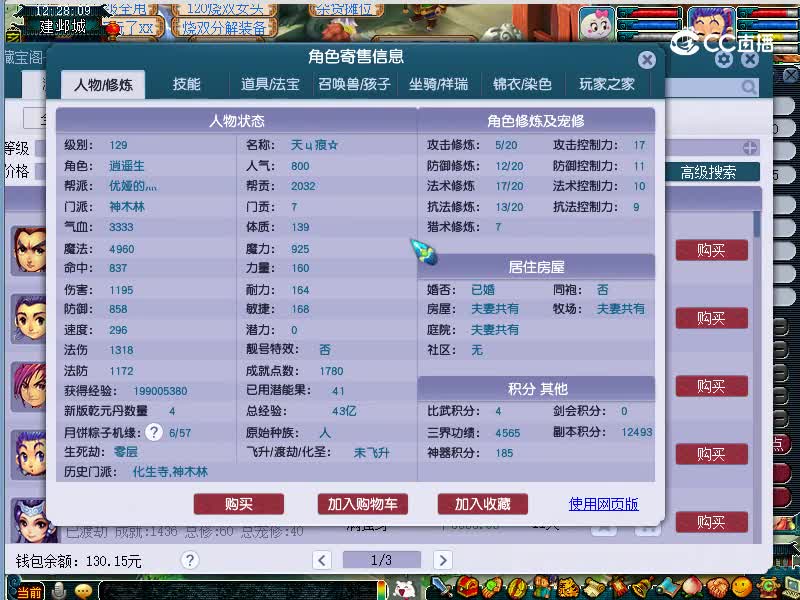Click the 烧双分解装备 stall sign
This screenshot has width=800, height=600.
(224, 28)
